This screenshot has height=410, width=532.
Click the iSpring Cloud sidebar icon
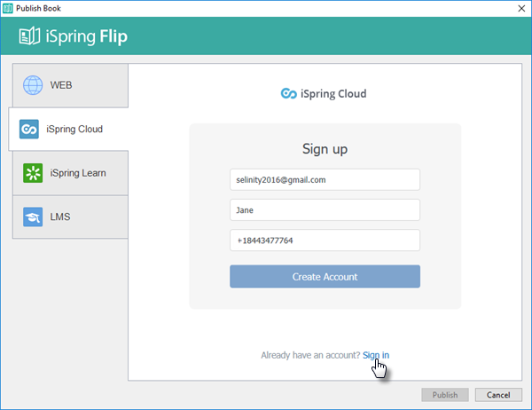click(29, 129)
